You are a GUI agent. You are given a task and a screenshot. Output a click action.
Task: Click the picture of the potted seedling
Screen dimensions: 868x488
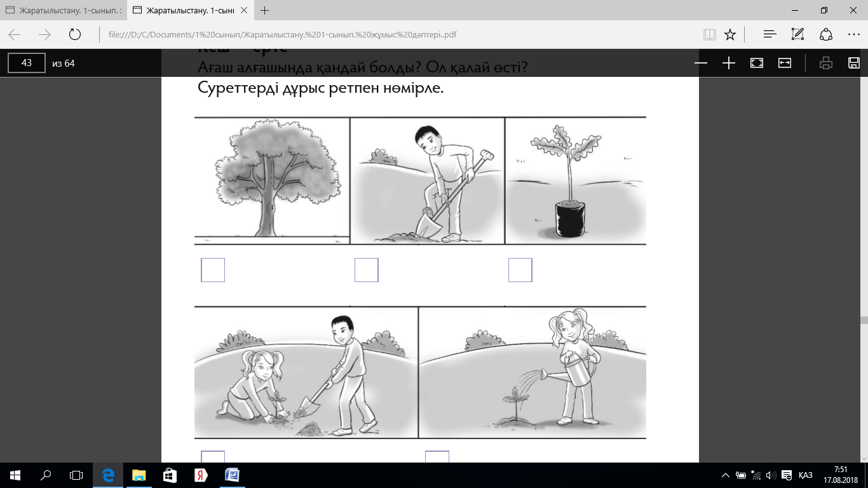click(576, 180)
